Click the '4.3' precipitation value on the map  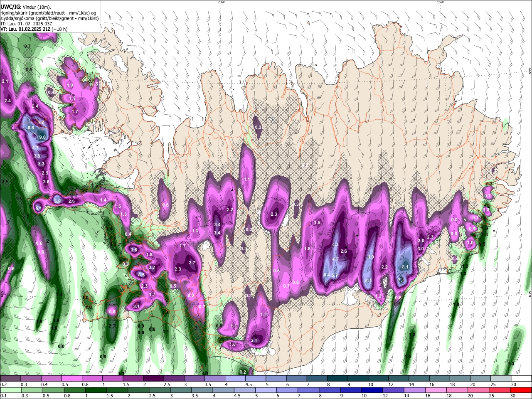[336, 245]
